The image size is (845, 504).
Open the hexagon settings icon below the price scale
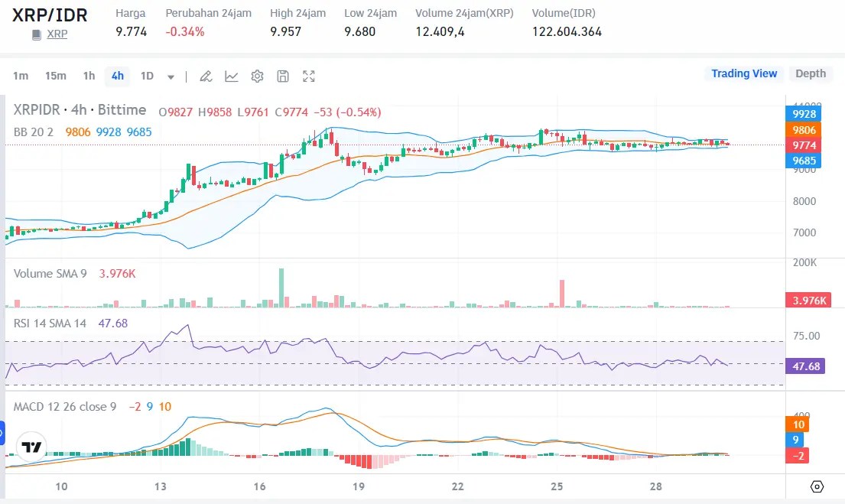[817, 486]
